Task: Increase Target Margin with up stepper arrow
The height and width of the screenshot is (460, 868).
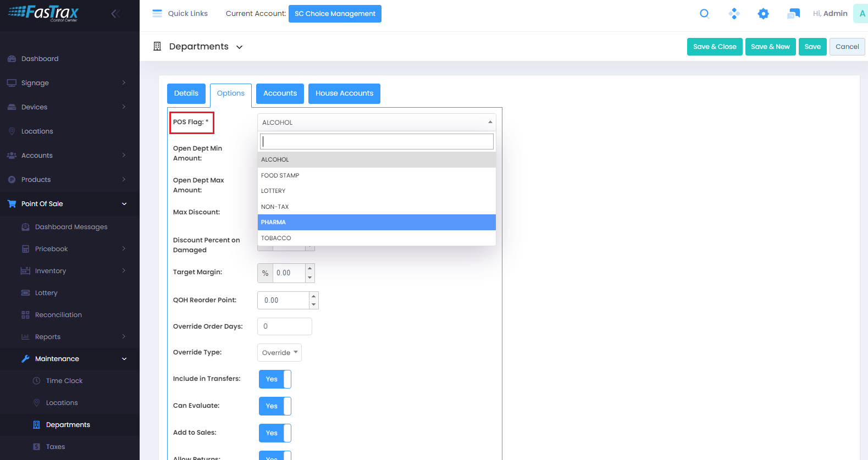Action: tap(310, 268)
